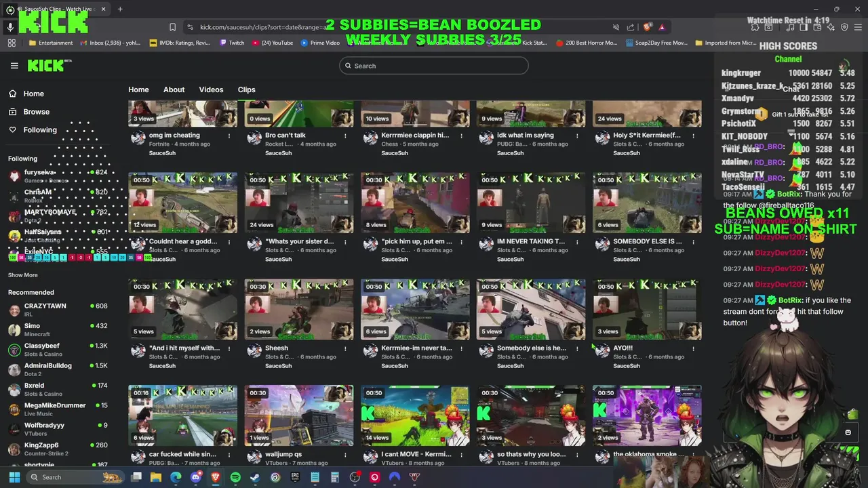Close the SauceSuh Clips browser tab
Viewport: 868px width, 488px height.
point(104,9)
